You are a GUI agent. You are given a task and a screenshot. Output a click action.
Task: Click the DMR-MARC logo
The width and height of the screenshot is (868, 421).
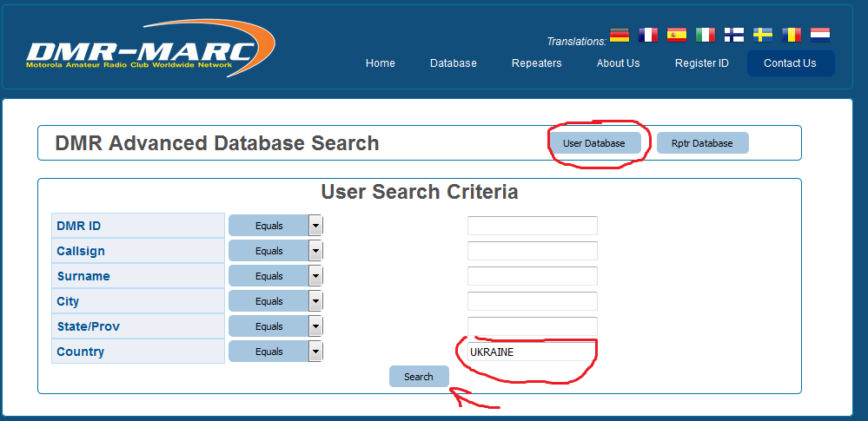[x=149, y=49]
